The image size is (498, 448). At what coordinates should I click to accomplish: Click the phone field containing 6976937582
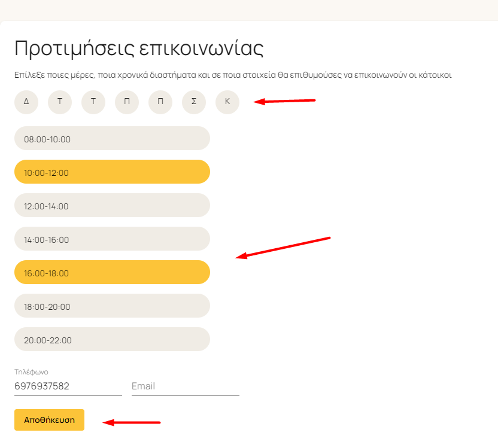click(x=68, y=386)
